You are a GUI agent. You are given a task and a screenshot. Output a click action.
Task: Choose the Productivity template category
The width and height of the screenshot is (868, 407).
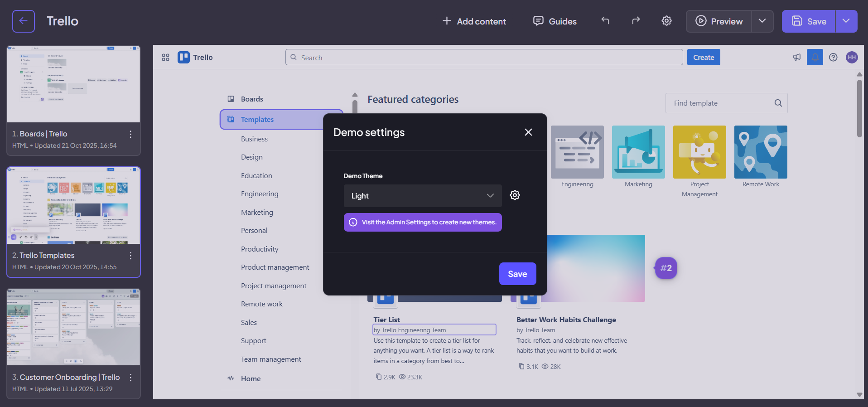coord(260,249)
